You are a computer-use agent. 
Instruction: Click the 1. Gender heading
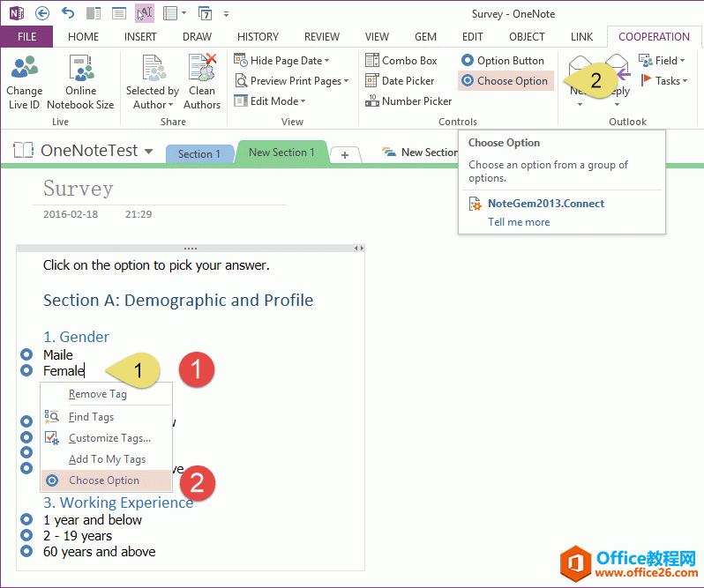click(76, 337)
